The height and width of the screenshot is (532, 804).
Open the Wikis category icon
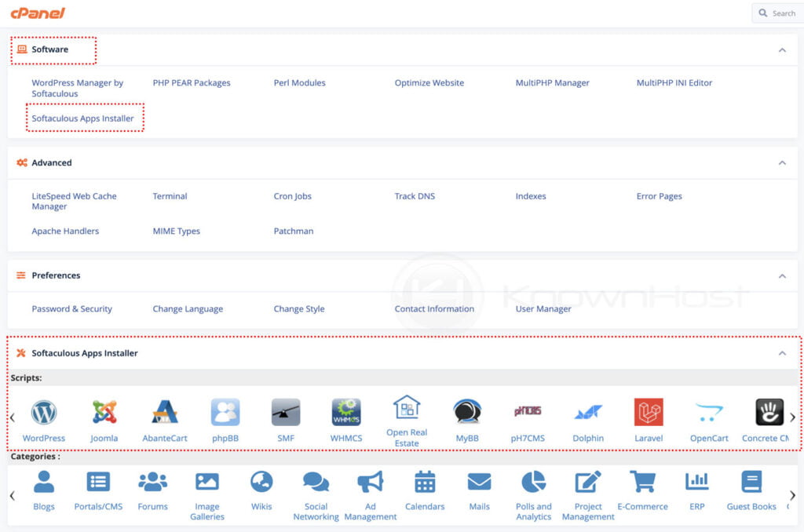pyautogui.click(x=261, y=482)
